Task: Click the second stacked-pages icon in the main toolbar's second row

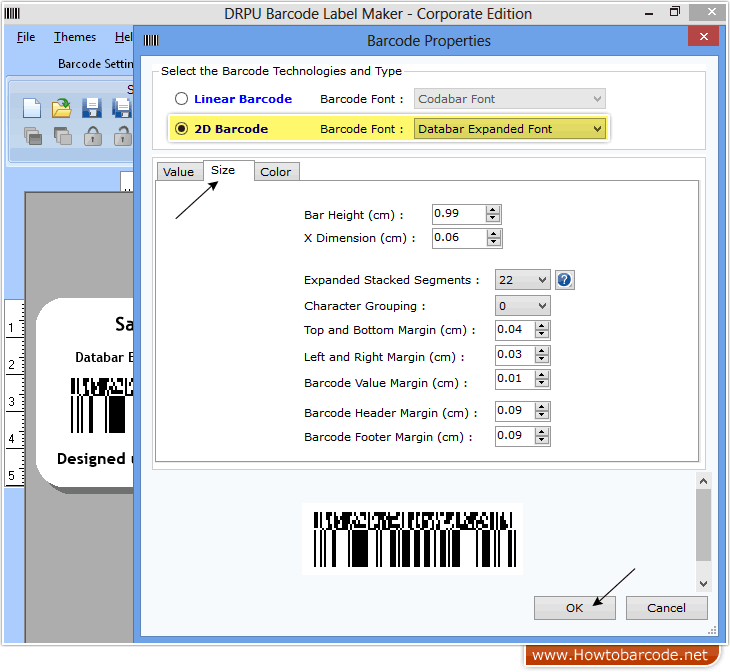Action: (x=63, y=136)
